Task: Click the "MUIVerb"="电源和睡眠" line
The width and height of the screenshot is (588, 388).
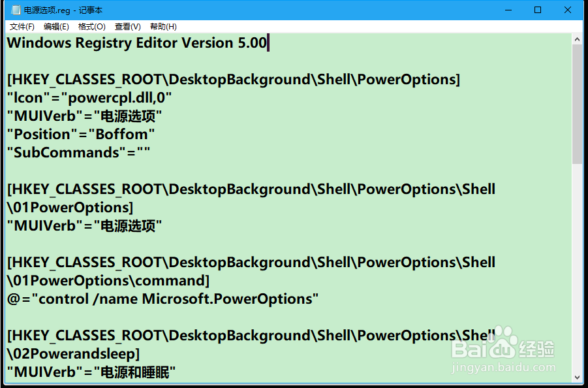Action: pyautogui.click(x=91, y=372)
